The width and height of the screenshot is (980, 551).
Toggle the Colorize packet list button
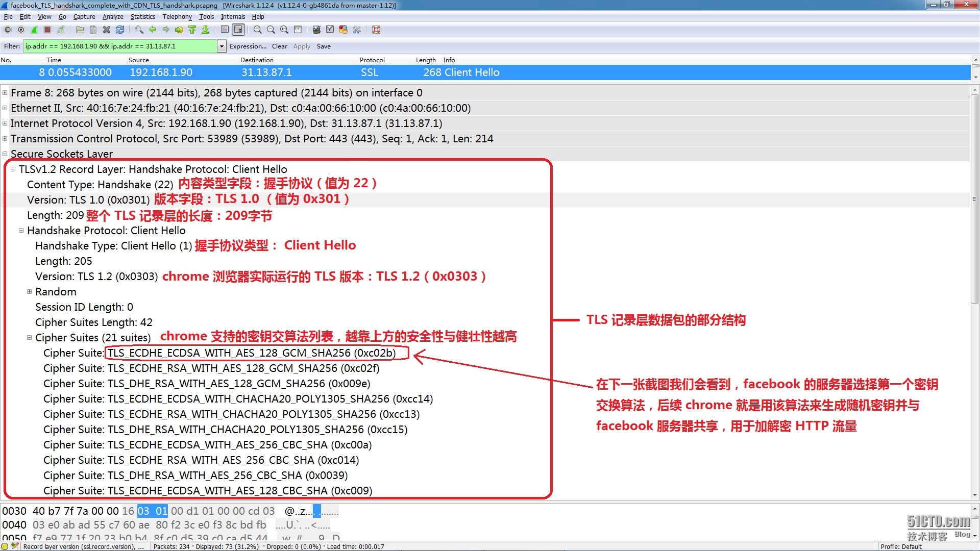click(225, 30)
